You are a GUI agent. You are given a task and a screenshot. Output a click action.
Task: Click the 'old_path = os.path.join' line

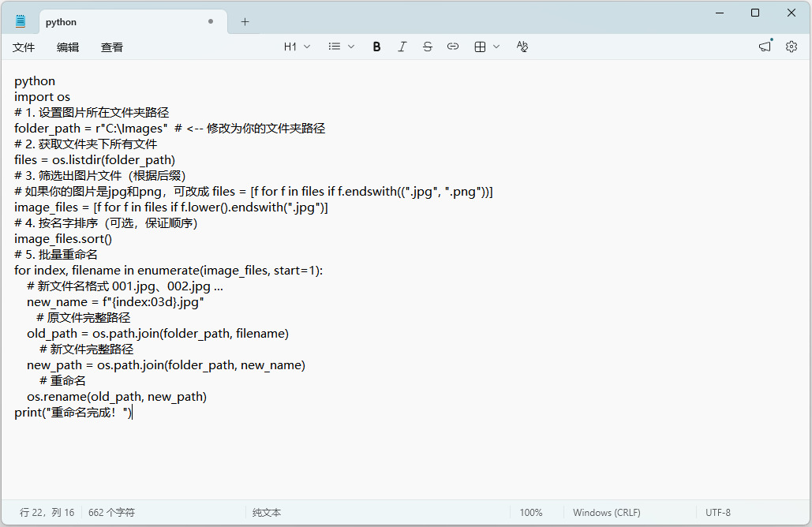[x=158, y=334]
